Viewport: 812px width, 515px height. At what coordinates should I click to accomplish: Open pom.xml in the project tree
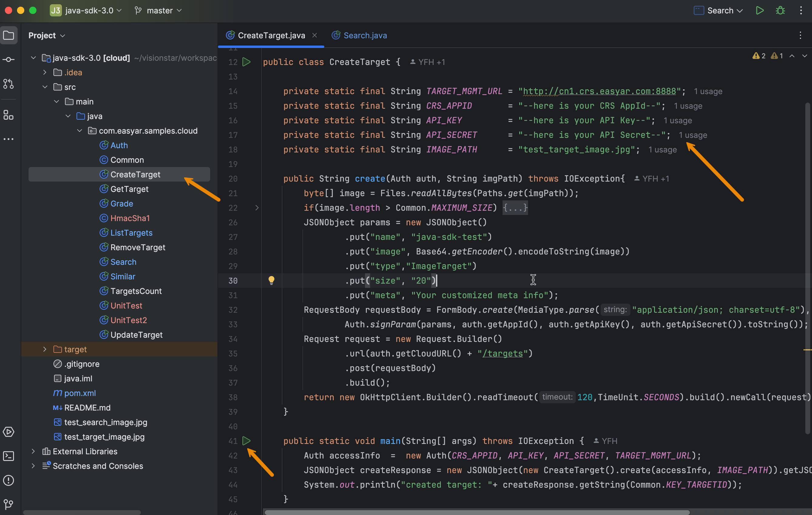(x=80, y=393)
